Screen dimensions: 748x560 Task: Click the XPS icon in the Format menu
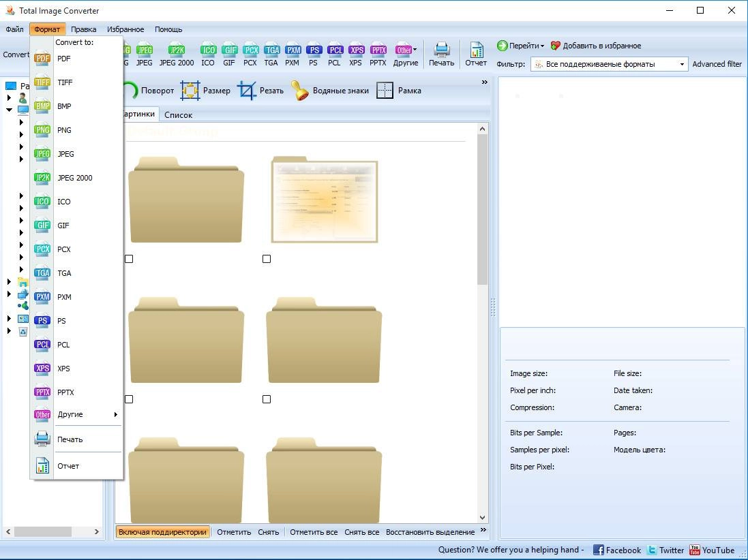pos(42,369)
